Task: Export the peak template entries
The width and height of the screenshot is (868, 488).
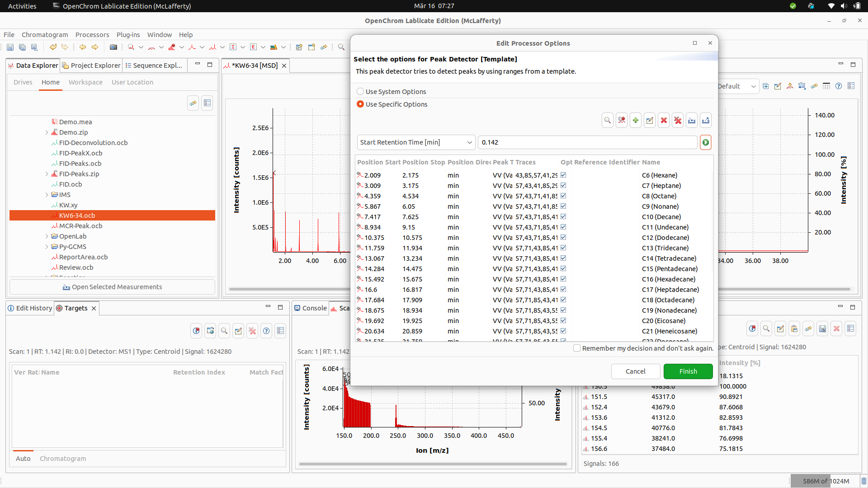Action: tap(706, 120)
